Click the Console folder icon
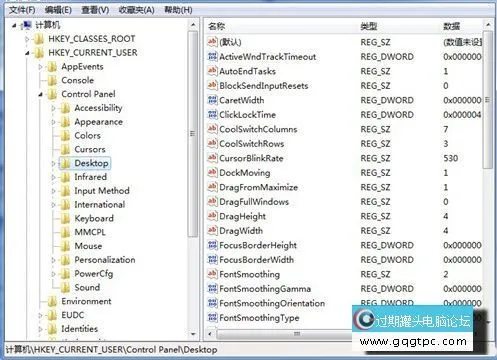Screen dimensions: 497x360 coord(52,80)
